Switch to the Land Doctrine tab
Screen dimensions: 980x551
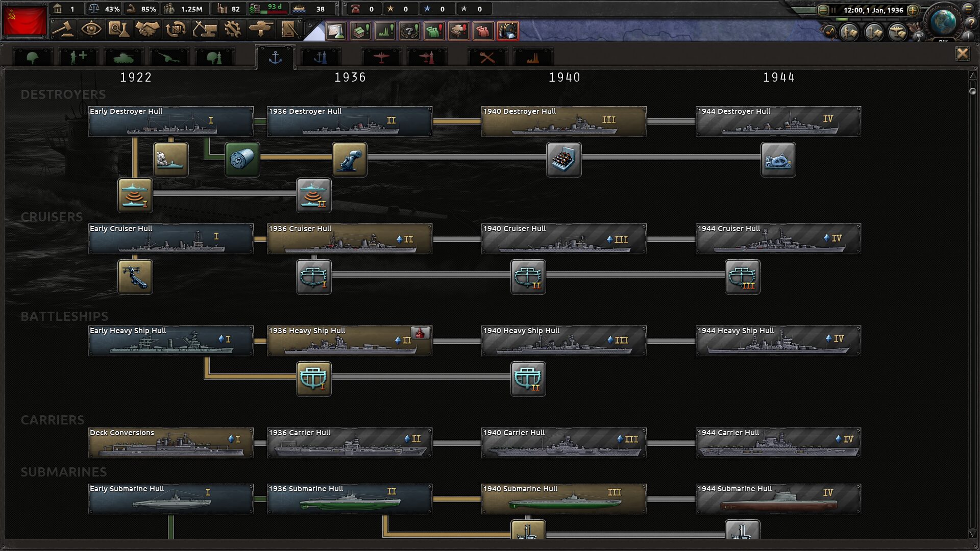215,57
